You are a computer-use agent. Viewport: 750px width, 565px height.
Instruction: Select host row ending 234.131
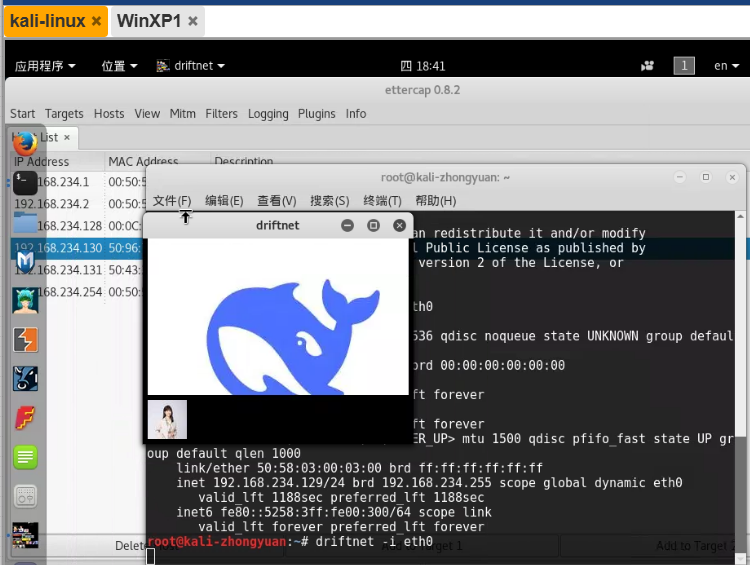pos(77,270)
